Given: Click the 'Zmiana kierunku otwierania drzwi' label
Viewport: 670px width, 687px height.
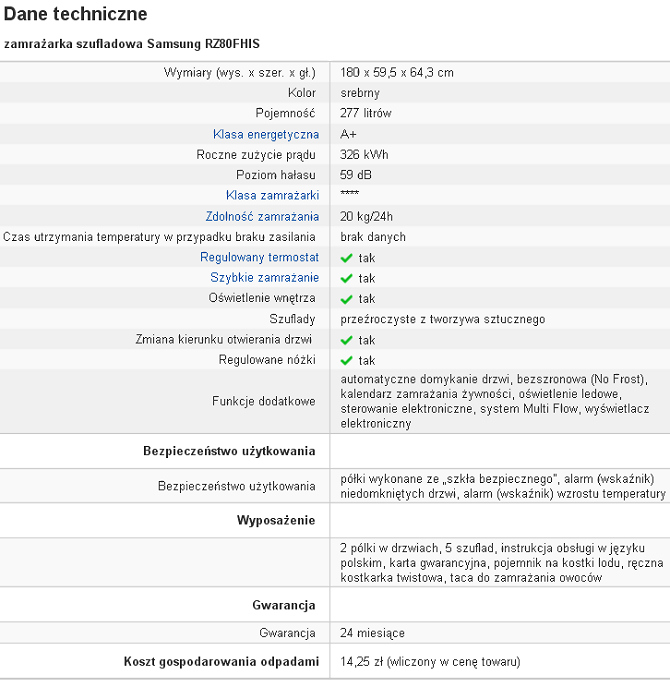Looking at the screenshot, I should click(223, 339).
